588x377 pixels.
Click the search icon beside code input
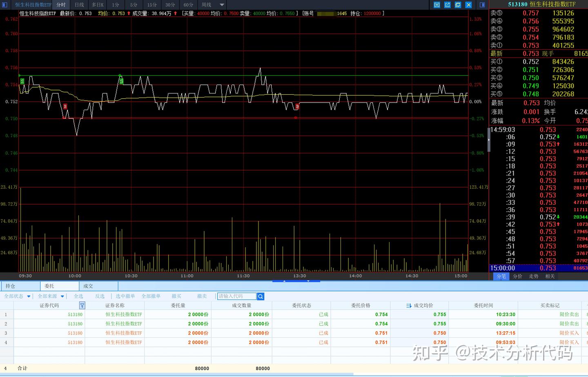[x=261, y=297]
